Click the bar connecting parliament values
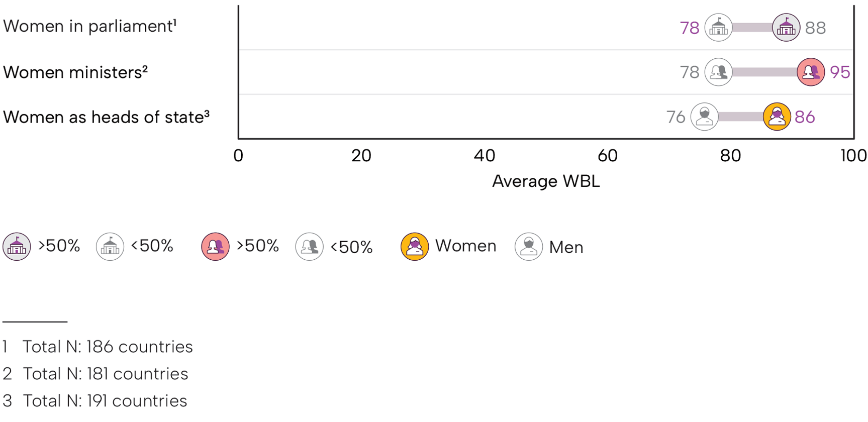The image size is (868, 422). (x=752, y=28)
